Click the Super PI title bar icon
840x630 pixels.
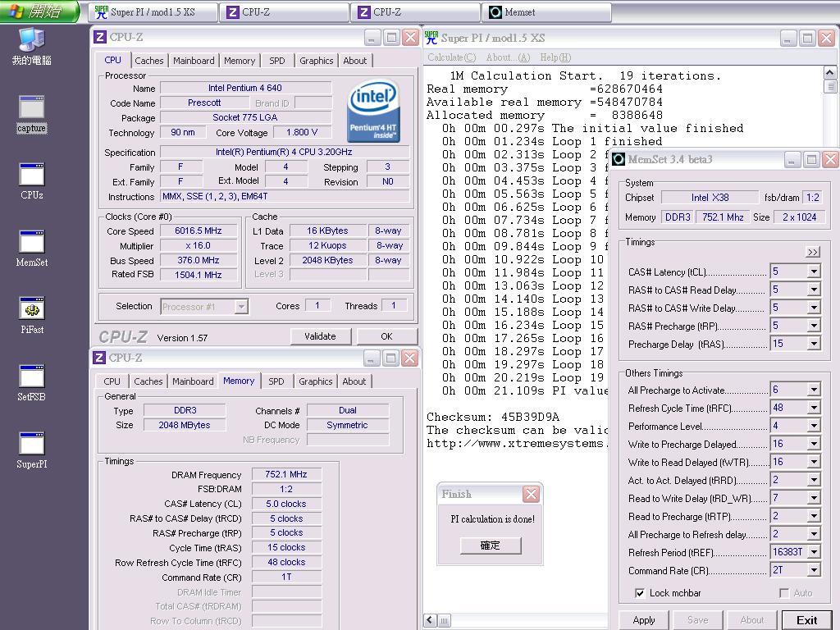pyautogui.click(x=431, y=38)
